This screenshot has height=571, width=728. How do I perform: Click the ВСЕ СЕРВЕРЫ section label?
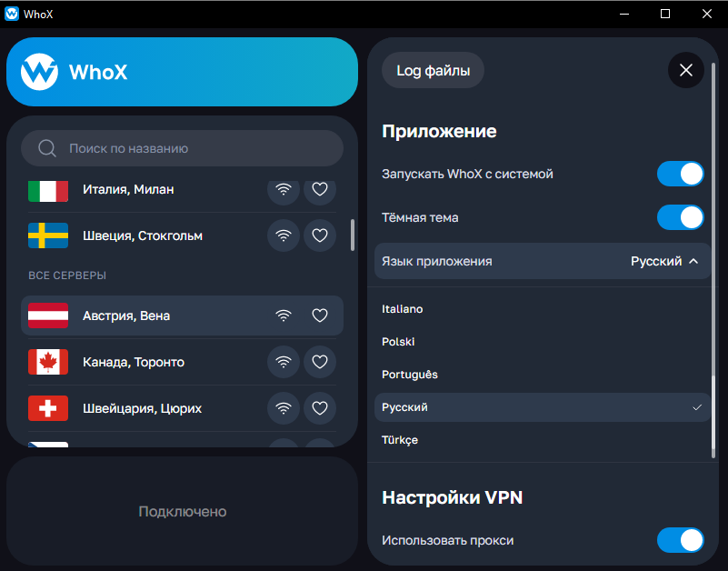click(67, 275)
